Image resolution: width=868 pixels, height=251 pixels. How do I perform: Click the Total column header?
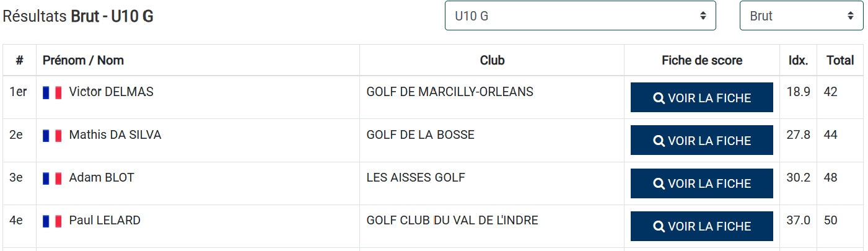[840, 60]
